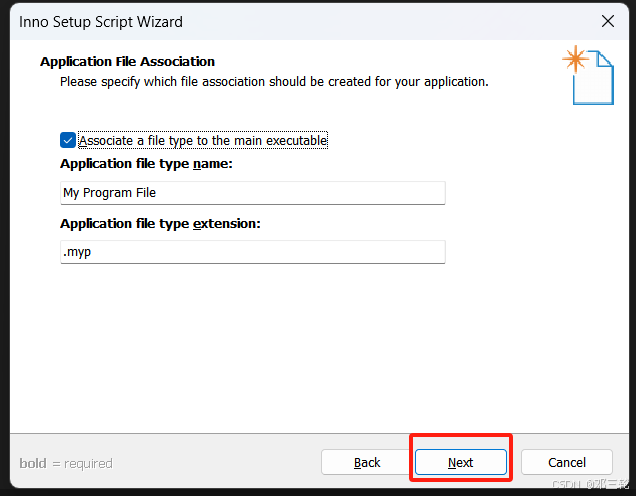Close the Inno Setup Script Wizard window
Viewport: 636px width, 496px height.
(608, 21)
